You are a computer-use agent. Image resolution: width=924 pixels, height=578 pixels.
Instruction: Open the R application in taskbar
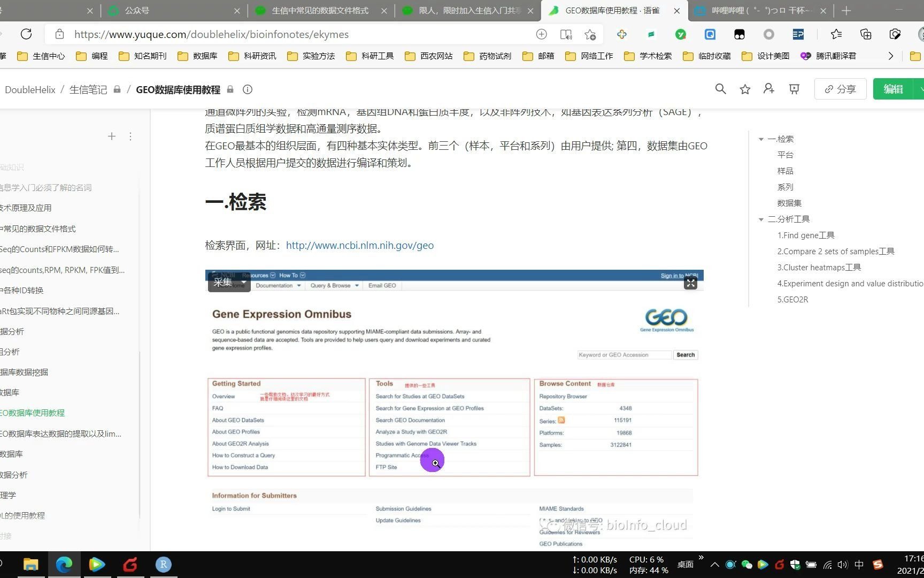point(164,564)
